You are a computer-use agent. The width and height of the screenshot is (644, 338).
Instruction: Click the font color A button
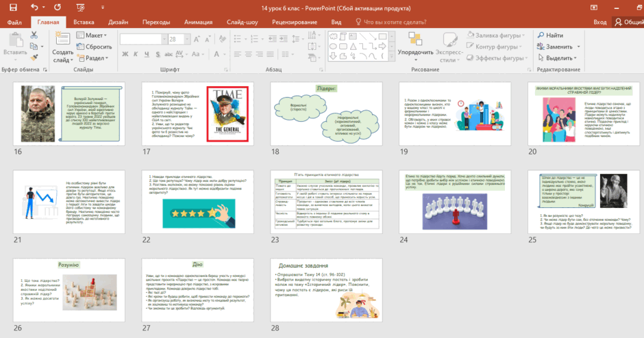pos(216,54)
